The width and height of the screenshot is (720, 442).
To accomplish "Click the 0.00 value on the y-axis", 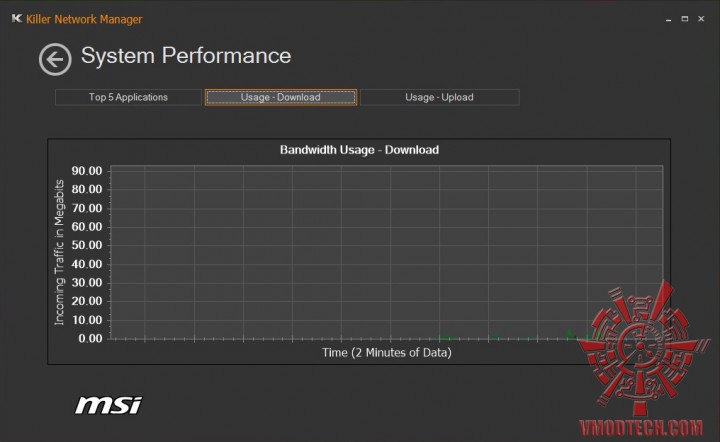I will coord(90,339).
